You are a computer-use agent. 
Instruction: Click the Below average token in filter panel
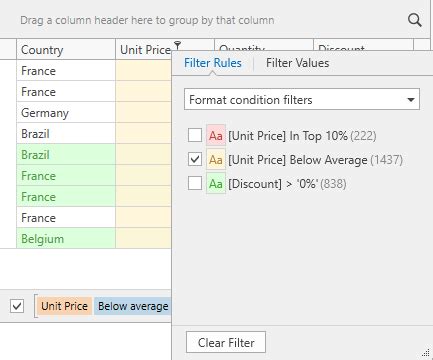tap(133, 306)
